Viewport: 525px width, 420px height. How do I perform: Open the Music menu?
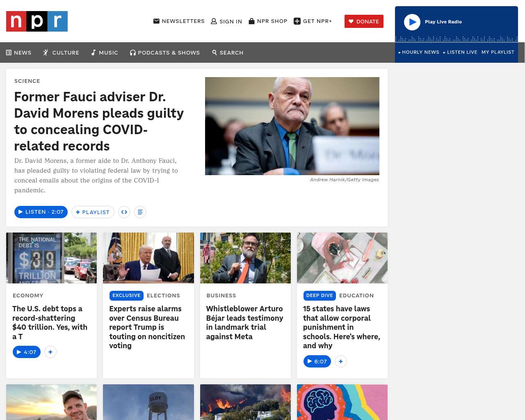point(105,52)
